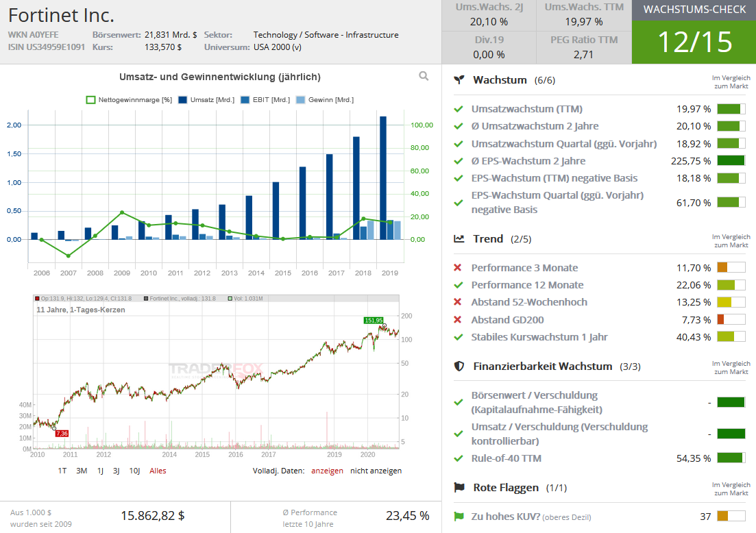Click the shield icon beside Finanzierbarkeit Wachstum
Image resolution: width=756 pixels, height=533 pixels.
(459, 367)
